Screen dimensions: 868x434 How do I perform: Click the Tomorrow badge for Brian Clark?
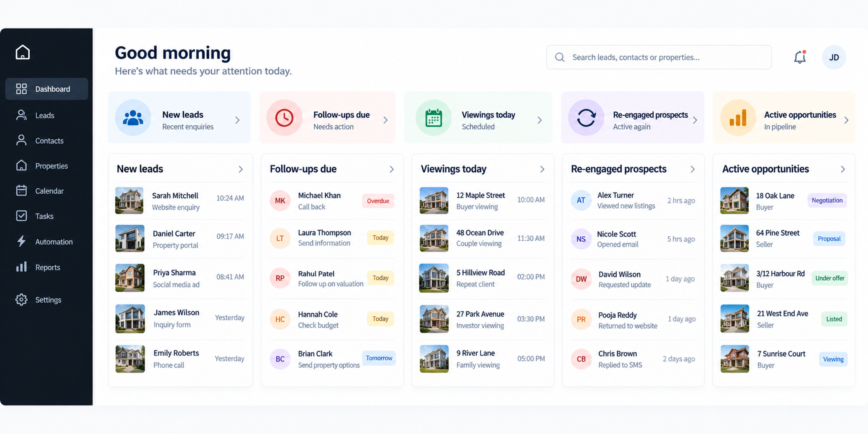pos(379,358)
